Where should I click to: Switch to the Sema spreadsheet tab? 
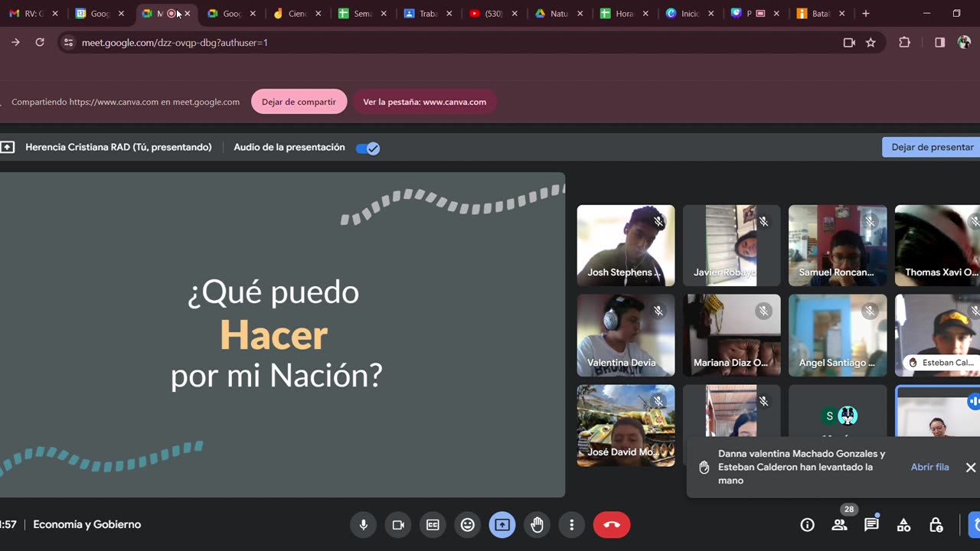coord(362,14)
